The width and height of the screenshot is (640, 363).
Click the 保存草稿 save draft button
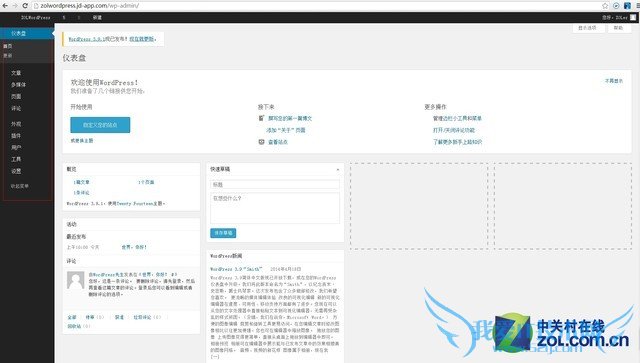click(223, 233)
